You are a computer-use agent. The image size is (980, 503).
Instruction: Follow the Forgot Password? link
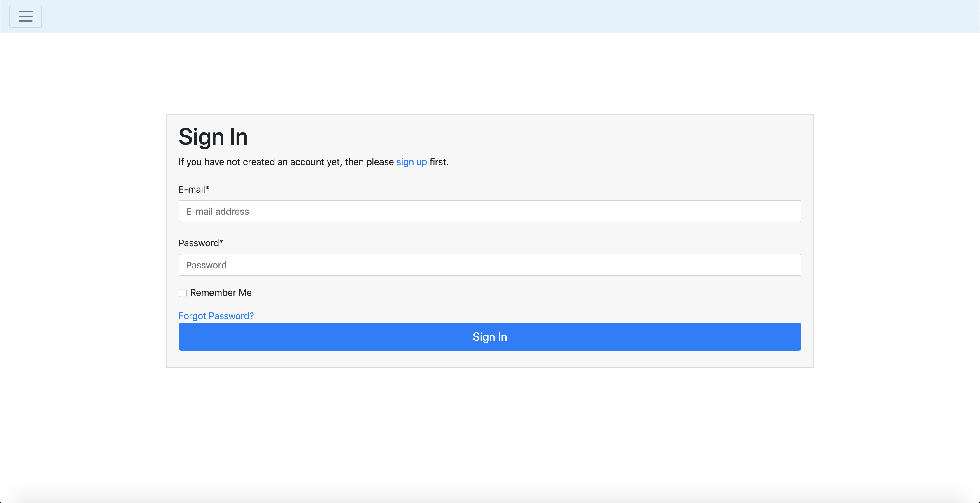coord(216,316)
